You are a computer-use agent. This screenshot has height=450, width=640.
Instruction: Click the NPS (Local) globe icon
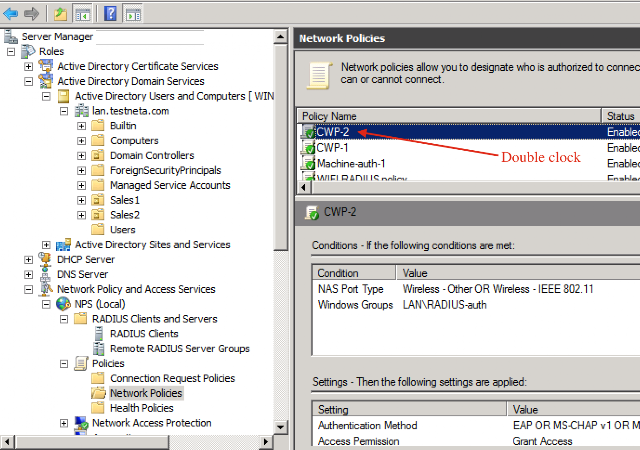click(63, 304)
